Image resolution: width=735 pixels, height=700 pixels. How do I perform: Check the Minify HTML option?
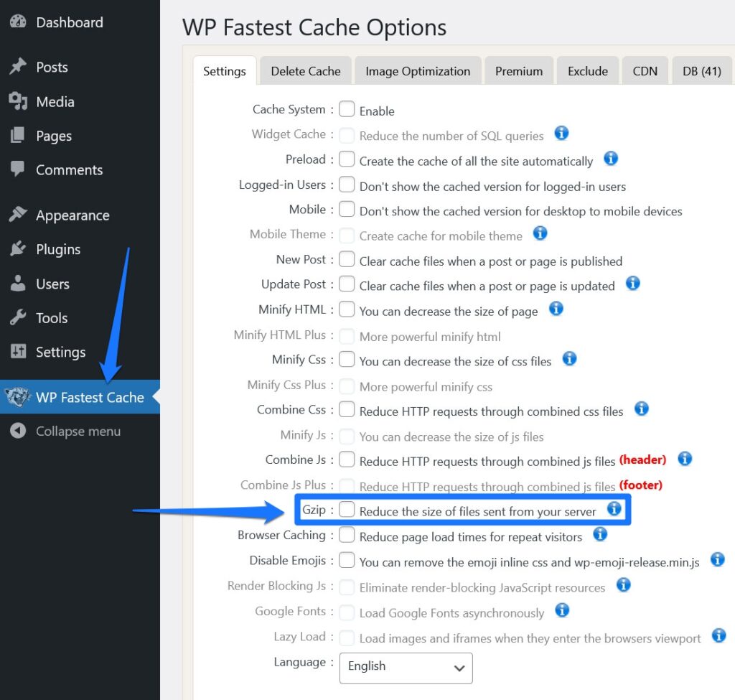tap(347, 311)
